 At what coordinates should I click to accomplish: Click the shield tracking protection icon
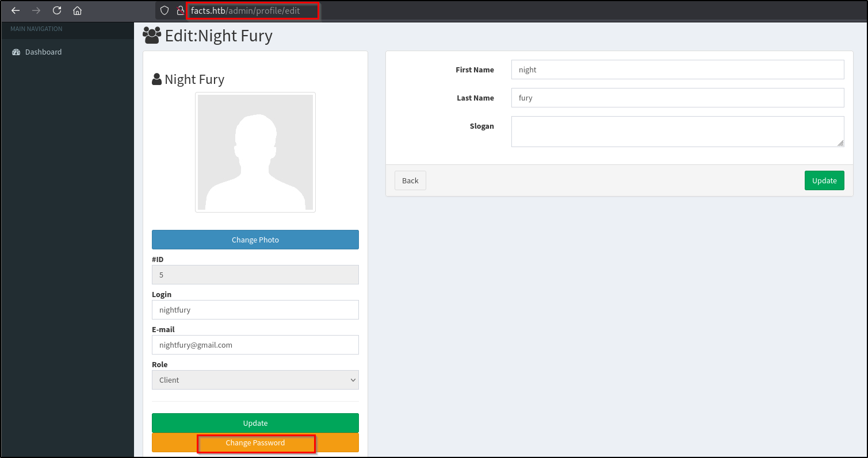[165, 10]
